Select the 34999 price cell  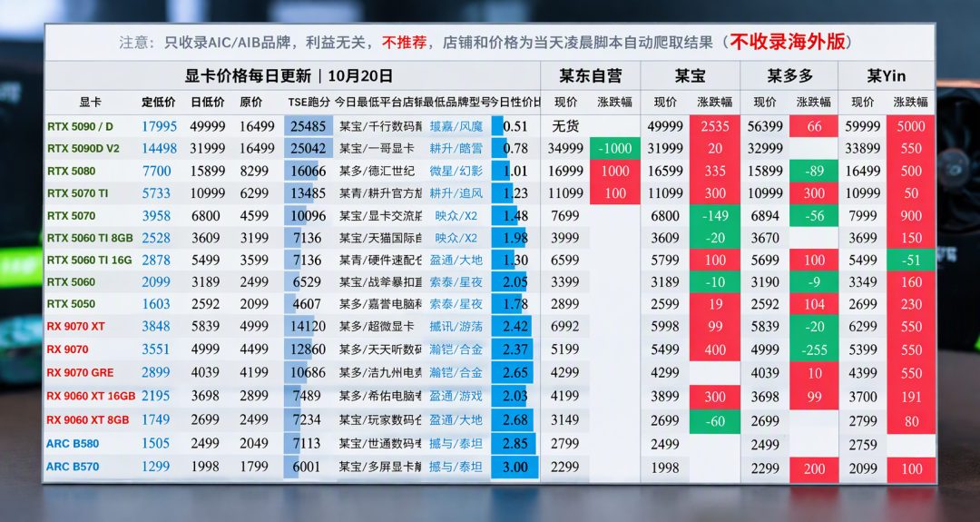click(565, 149)
